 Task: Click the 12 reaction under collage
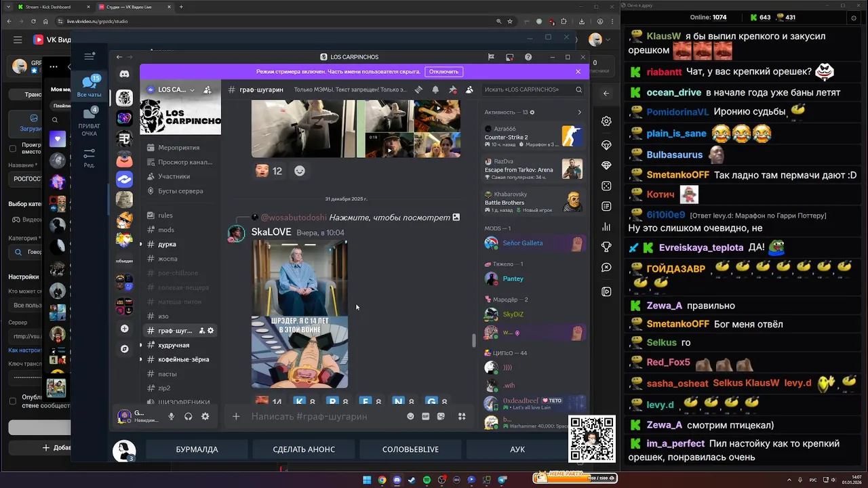point(269,171)
